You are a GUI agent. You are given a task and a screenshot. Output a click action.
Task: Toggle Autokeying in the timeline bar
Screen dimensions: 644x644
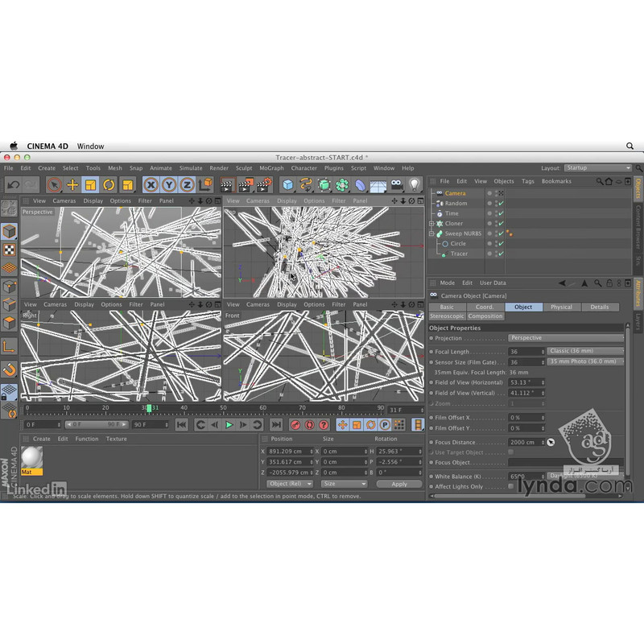310,425
